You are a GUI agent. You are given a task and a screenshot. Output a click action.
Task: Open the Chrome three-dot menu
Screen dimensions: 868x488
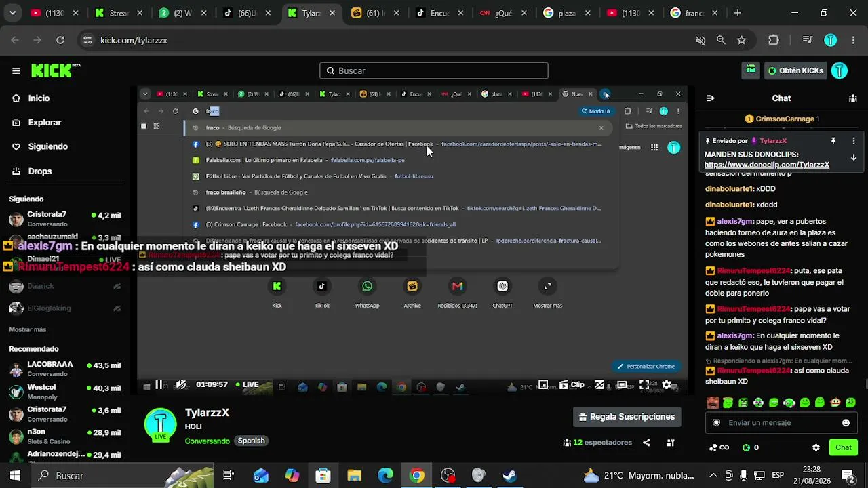(x=852, y=40)
